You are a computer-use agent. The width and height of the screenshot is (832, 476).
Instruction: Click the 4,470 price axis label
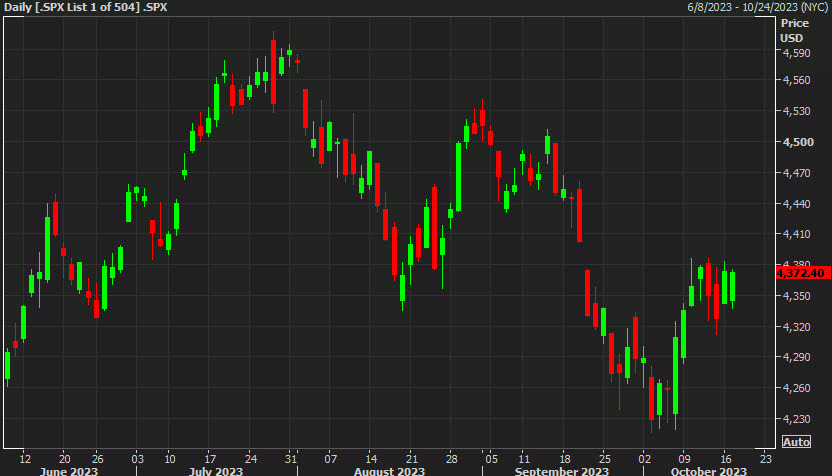tap(796, 173)
